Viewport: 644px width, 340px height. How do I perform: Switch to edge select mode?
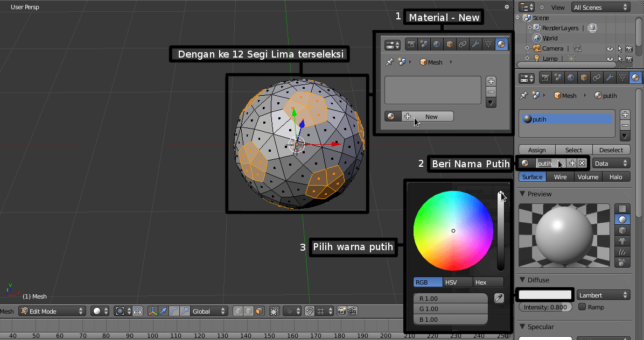click(x=248, y=311)
